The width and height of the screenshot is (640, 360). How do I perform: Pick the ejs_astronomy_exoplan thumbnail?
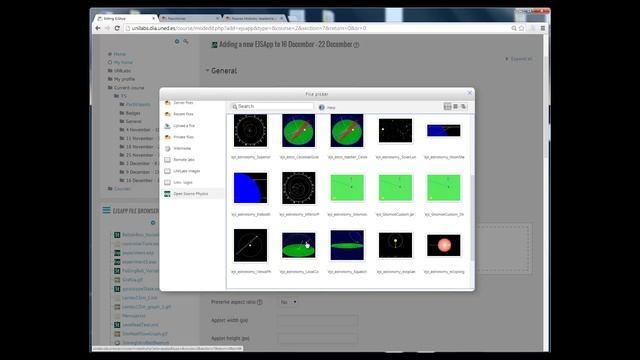point(395,245)
